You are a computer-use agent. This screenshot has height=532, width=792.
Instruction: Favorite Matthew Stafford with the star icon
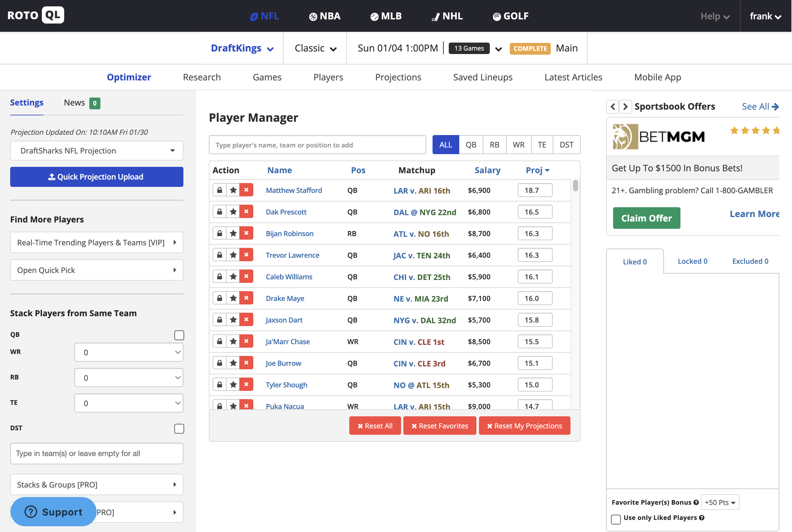click(x=233, y=190)
